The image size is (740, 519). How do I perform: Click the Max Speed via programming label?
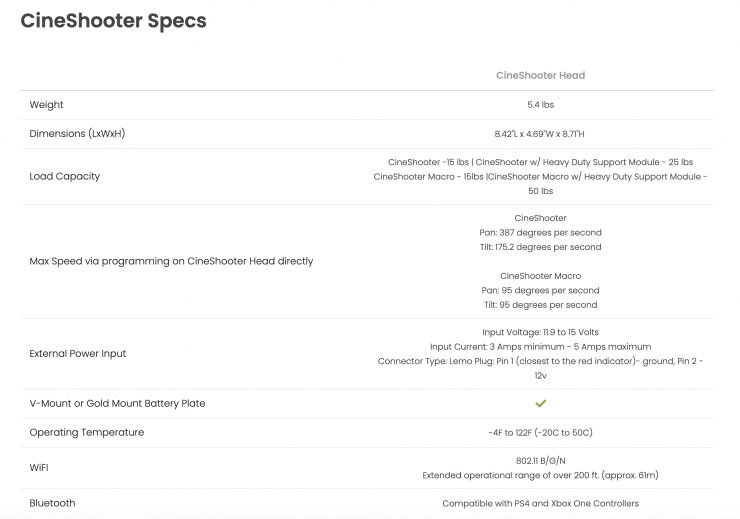click(x=171, y=261)
